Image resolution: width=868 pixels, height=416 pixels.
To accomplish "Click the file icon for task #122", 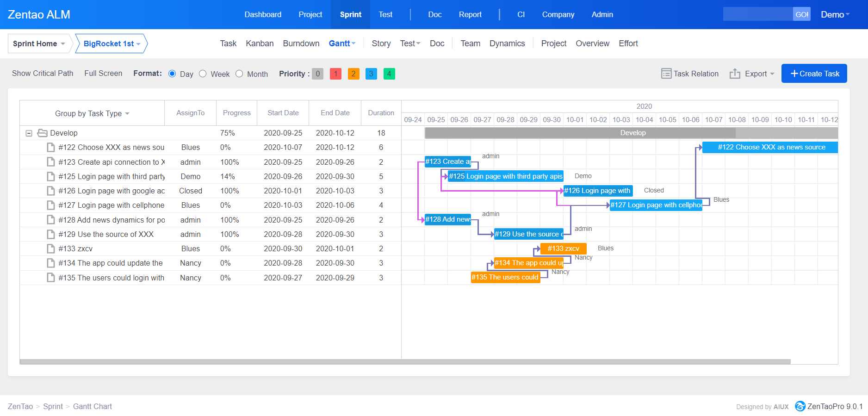I will tap(51, 148).
